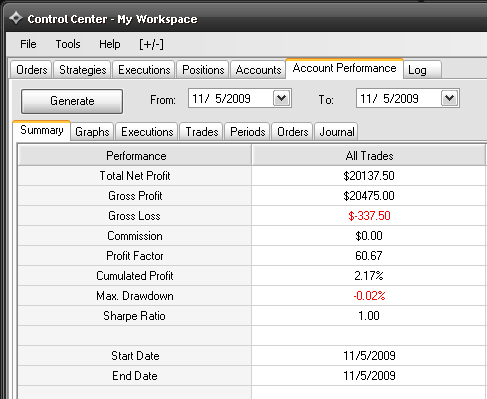This screenshot has height=399, width=487.
Task: Go to the Log tab
Action: (422, 70)
